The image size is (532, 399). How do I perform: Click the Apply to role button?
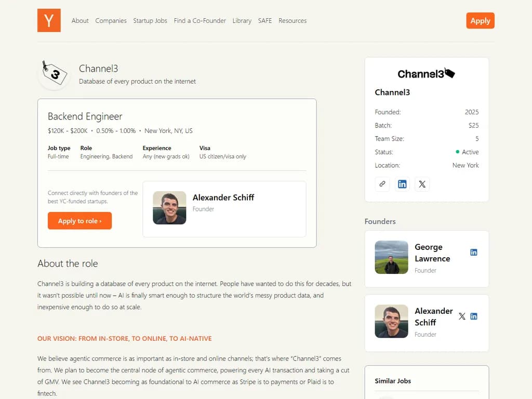(79, 221)
